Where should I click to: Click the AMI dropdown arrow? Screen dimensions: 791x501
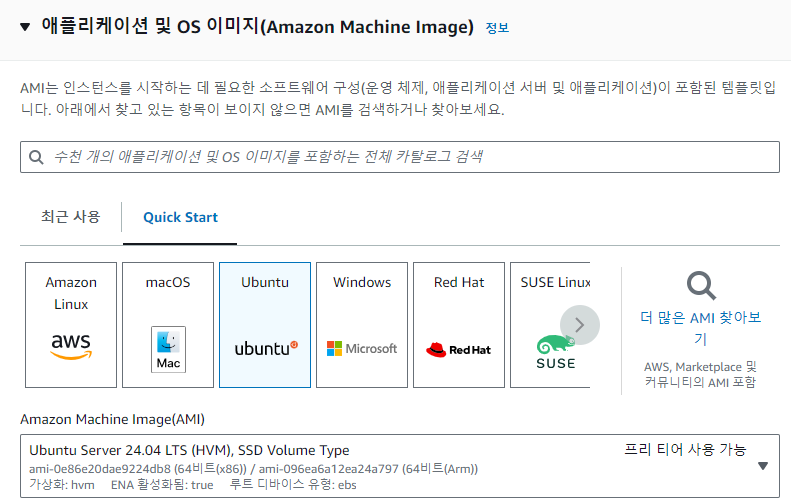[x=763, y=466]
